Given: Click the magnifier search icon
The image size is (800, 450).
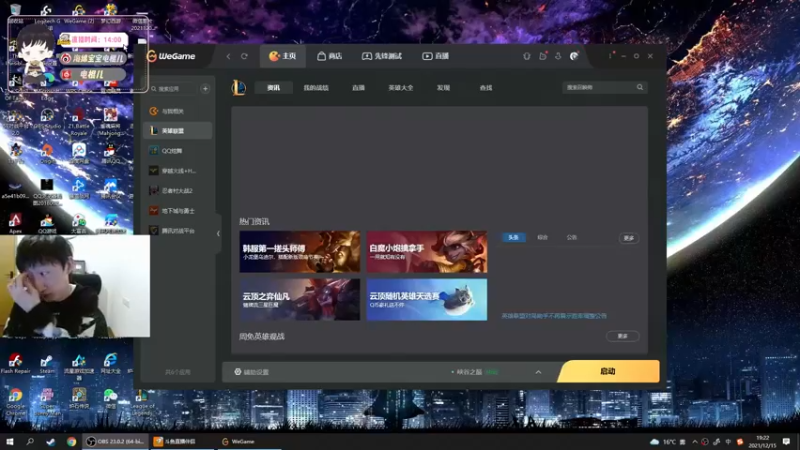Looking at the screenshot, I should [640, 87].
